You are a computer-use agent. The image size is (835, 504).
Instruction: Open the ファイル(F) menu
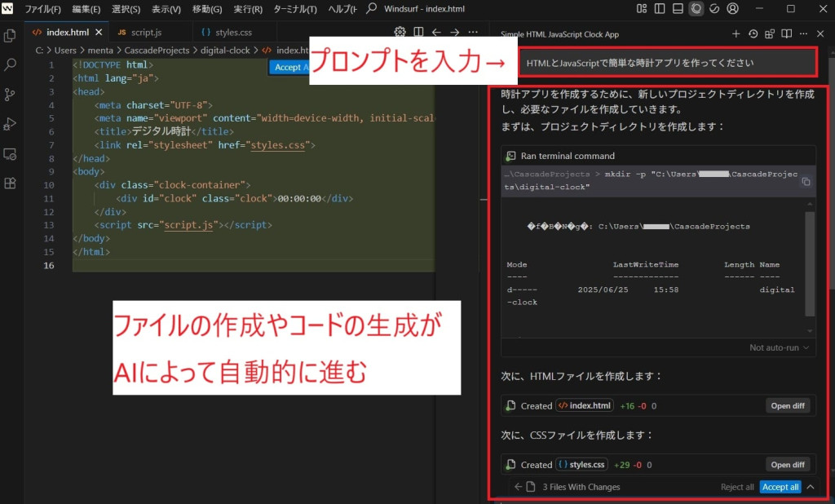pos(42,8)
